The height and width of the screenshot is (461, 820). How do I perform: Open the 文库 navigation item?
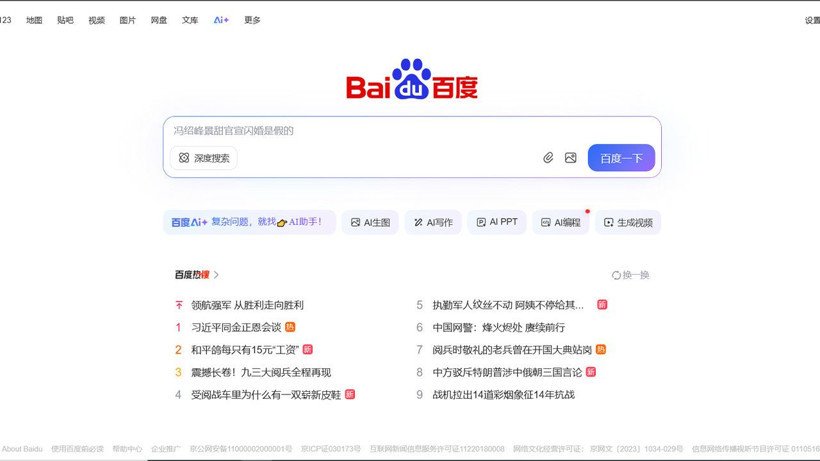190,20
